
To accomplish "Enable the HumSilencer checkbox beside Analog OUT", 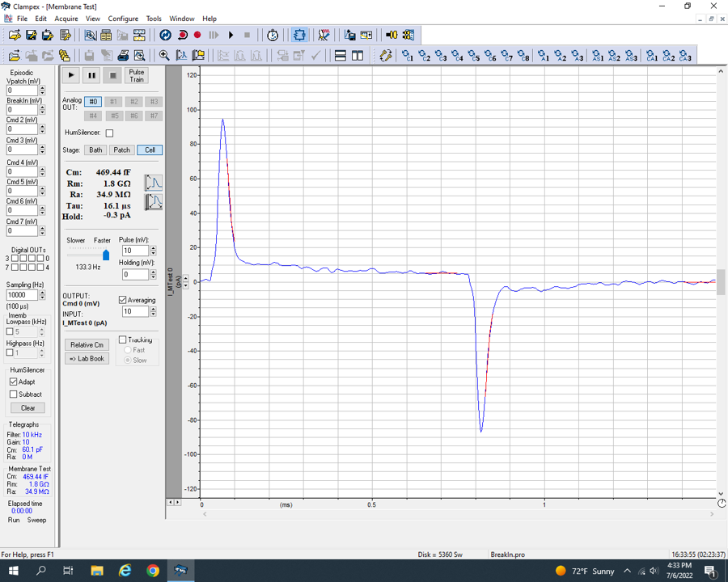I will [109, 133].
